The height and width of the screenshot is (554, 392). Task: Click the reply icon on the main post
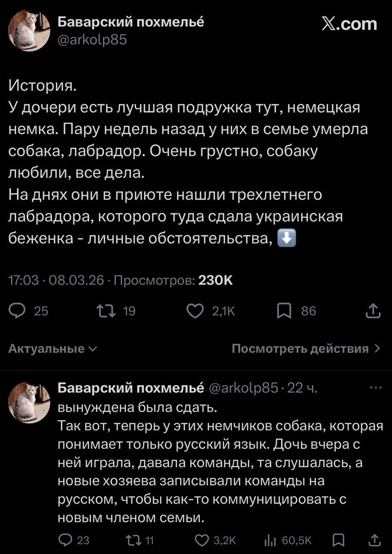tap(20, 311)
